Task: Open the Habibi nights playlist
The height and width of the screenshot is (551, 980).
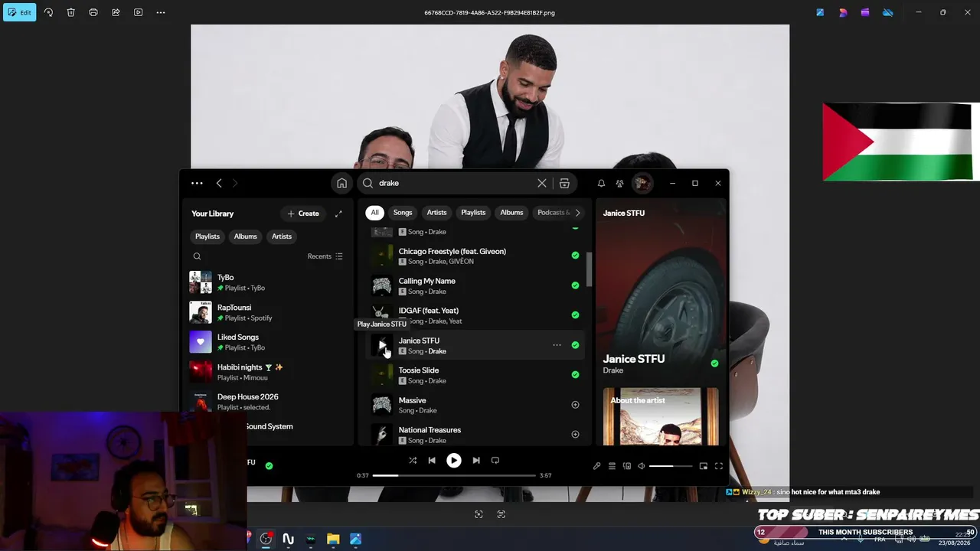Action: [268, 372]
